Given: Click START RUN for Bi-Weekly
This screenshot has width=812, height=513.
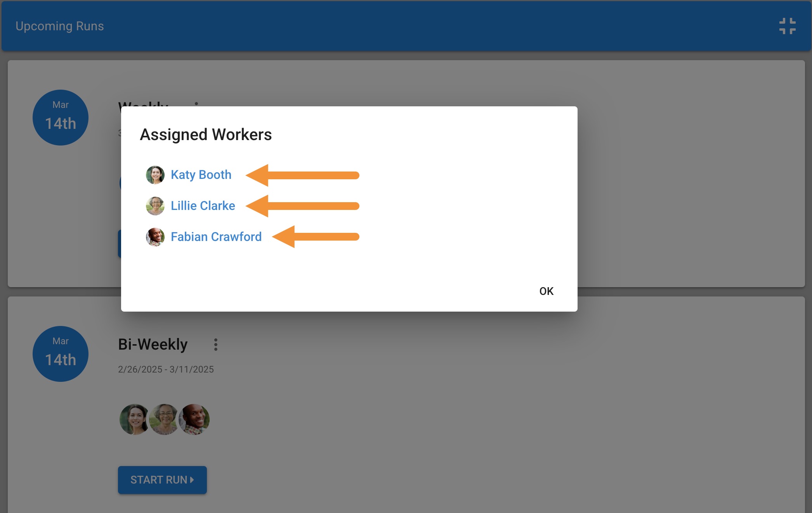Looking at the screenshot, I should [162, 480].
